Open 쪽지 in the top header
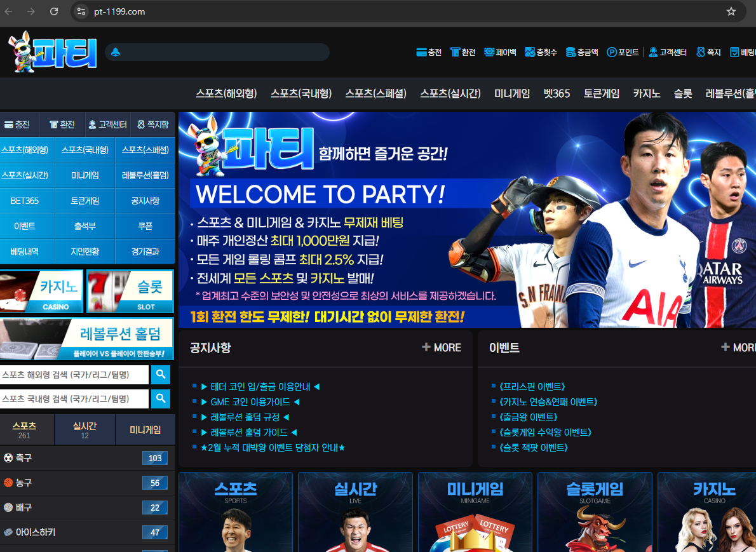This screenshot has width=756, height=552. pos(708,52)
